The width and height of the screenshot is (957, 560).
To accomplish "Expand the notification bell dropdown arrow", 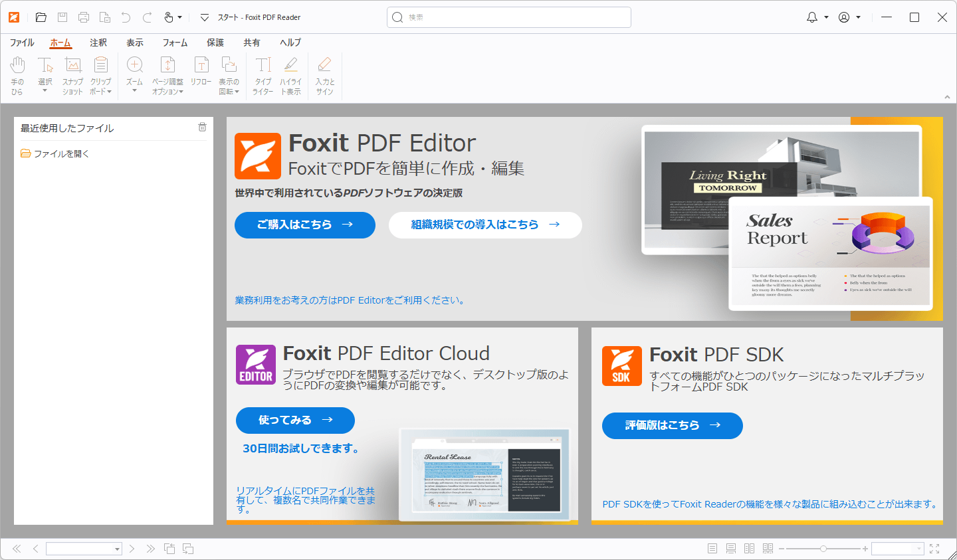I will 826,17.
